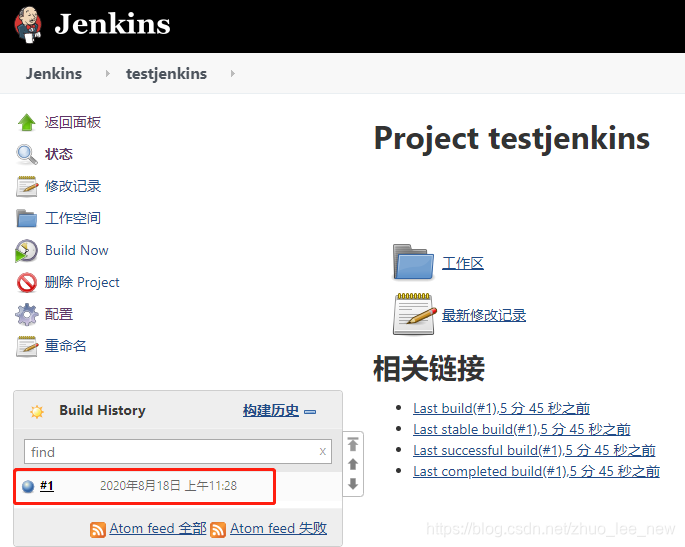Image resolution: width=685 pixels, height=547 pixels.
Task: Click the gear icon beside 配置
Action: coord(27,314)
